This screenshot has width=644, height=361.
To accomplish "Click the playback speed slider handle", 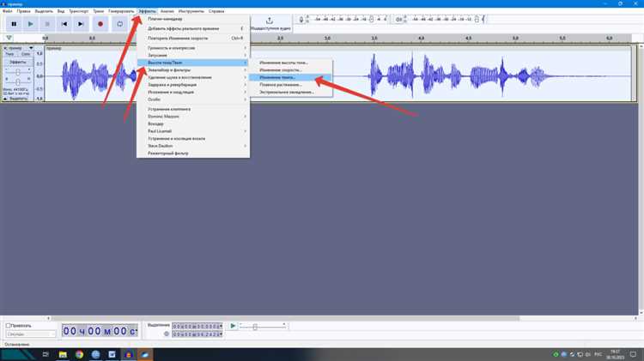I will [x=255, y=327].
